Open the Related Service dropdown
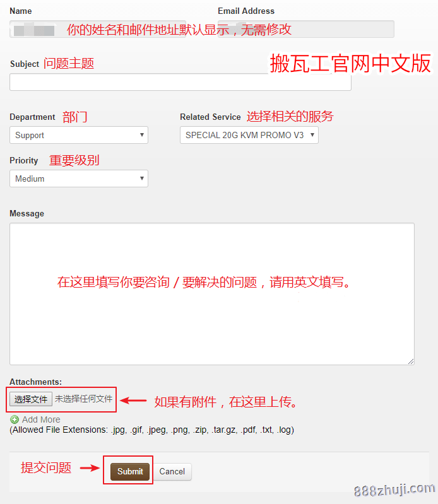Screen dimensions: 438x504 (x=249, y=135)
